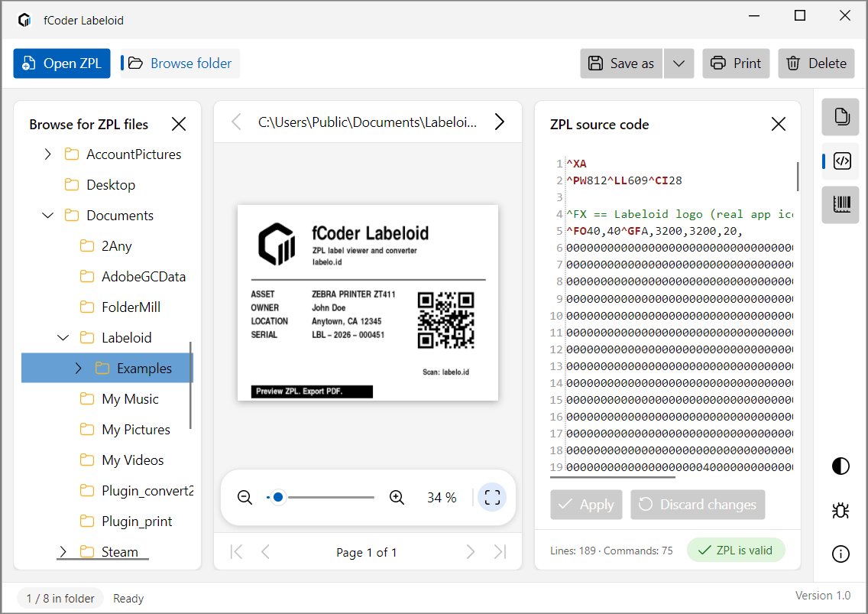
Task: Click the Open ZPL button
Action: [61, 63]
